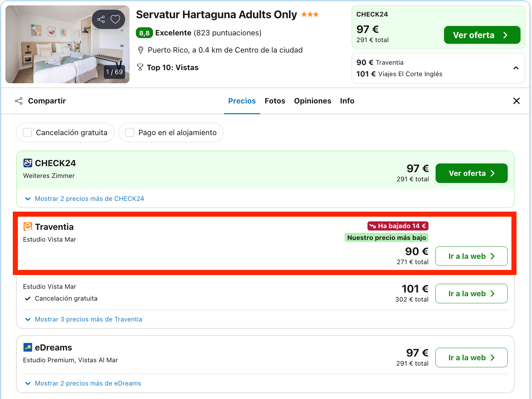Screen dimensions: 532x399
Task: Open the hotel room photo gallery
Action: (67, 44)
